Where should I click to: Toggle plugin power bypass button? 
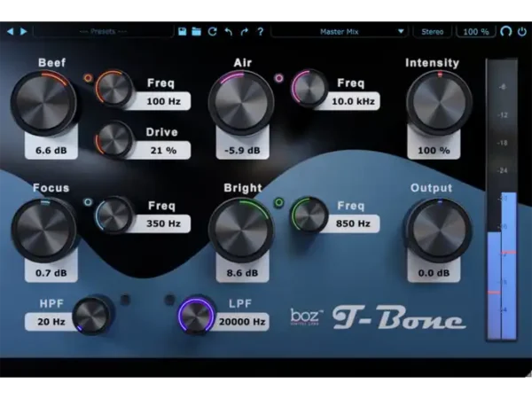click(x=522, y=32)
